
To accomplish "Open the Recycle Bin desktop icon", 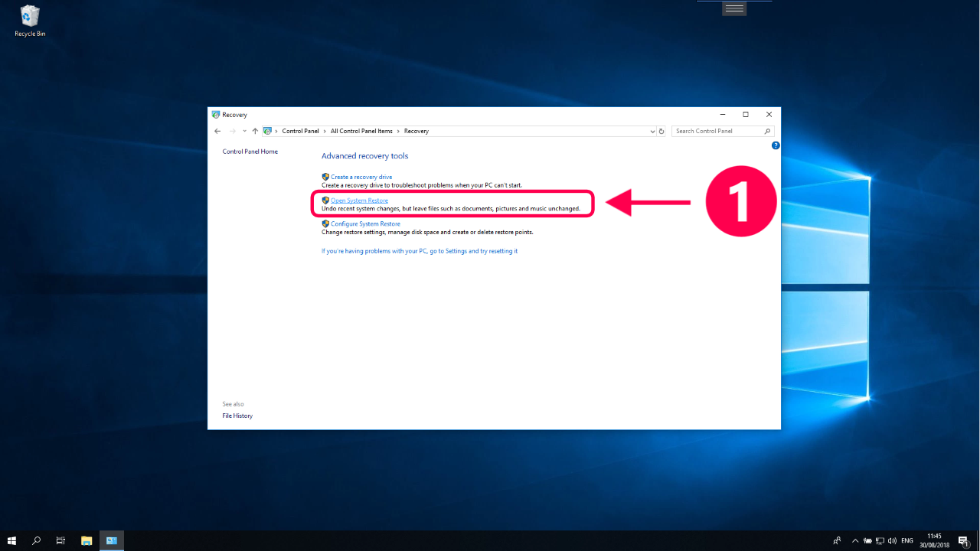I will 30,21.
